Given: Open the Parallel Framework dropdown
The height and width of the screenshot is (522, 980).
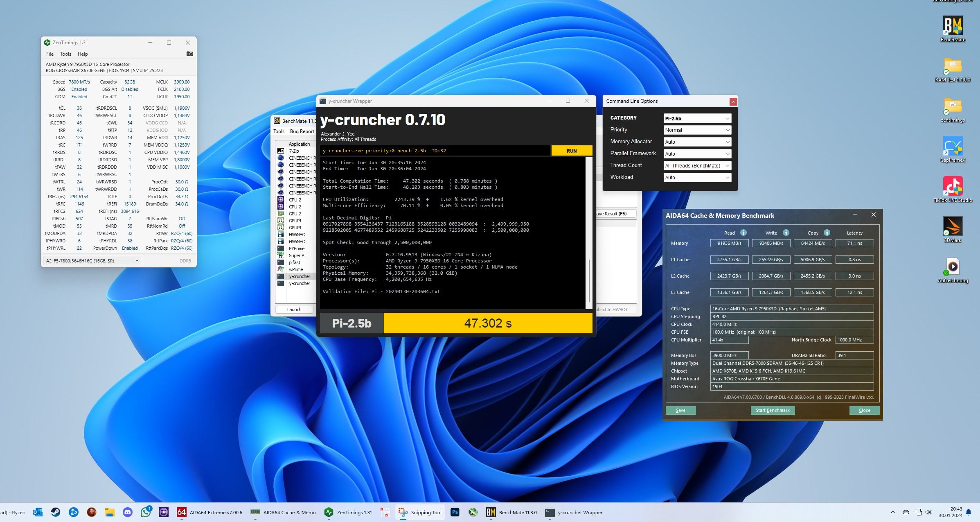Looking at the screenshot, I should pos(697,154).
